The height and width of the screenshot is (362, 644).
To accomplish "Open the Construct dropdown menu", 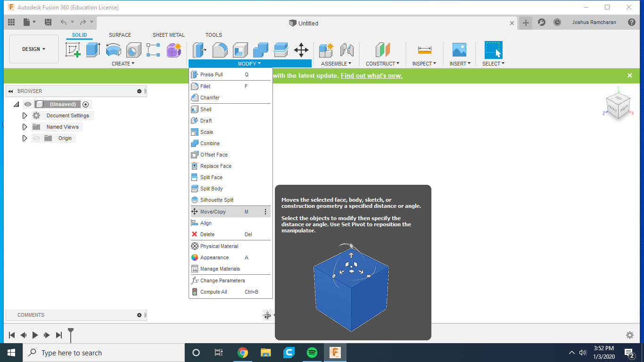I will (382, 64).
